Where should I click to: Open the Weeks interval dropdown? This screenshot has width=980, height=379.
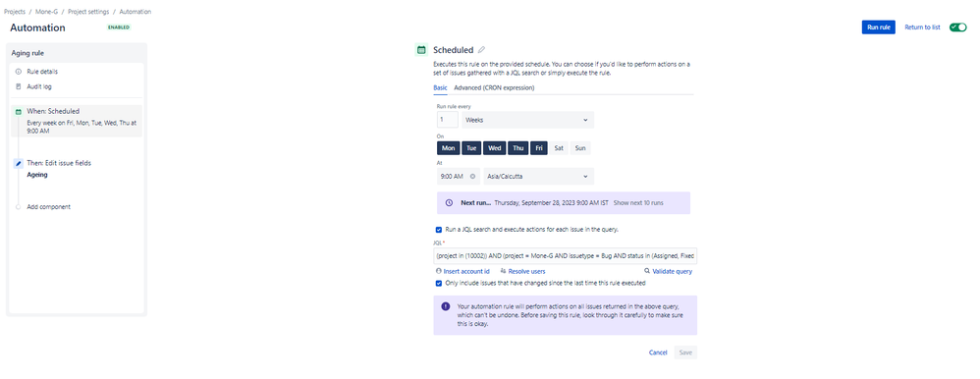point(527,120)
